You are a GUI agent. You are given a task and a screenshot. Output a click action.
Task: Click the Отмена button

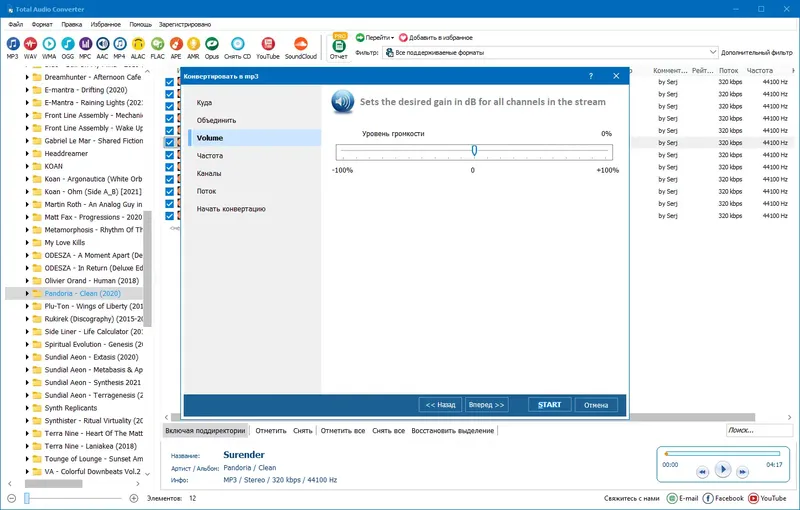(x=596, y=405)
